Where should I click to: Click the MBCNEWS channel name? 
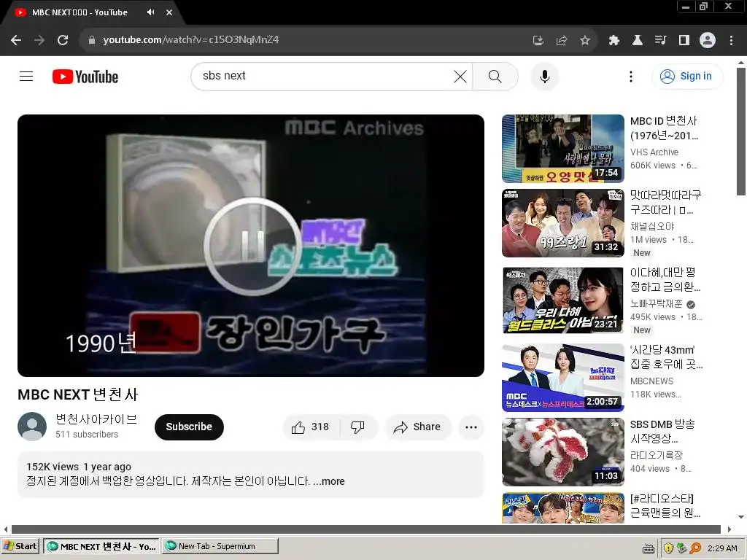tap(651, 381)
